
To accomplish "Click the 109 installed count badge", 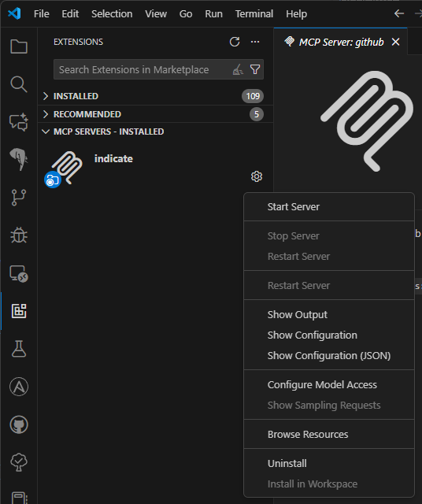I will click(253, 96).
